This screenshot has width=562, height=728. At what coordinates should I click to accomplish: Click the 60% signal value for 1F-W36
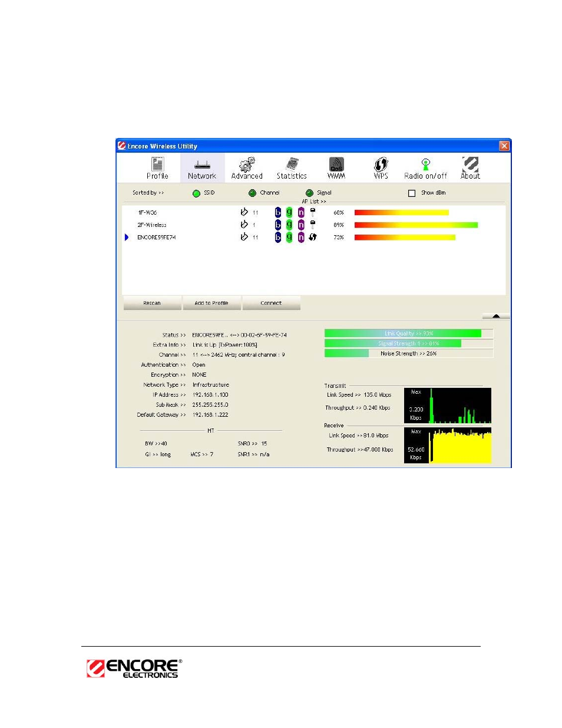339,212
